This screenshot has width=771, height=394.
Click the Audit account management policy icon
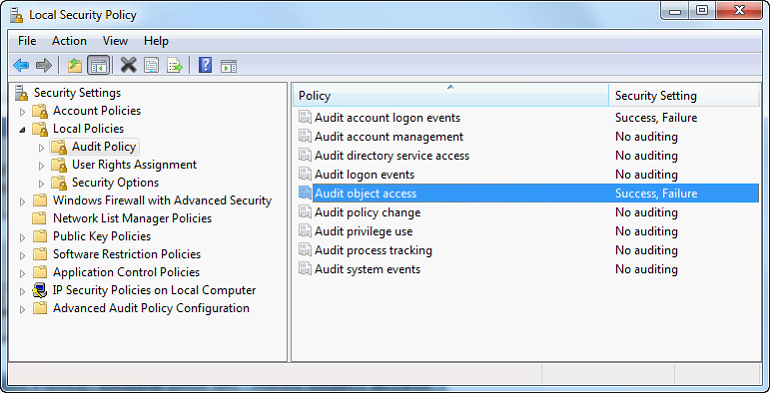(x=305, y=136)
